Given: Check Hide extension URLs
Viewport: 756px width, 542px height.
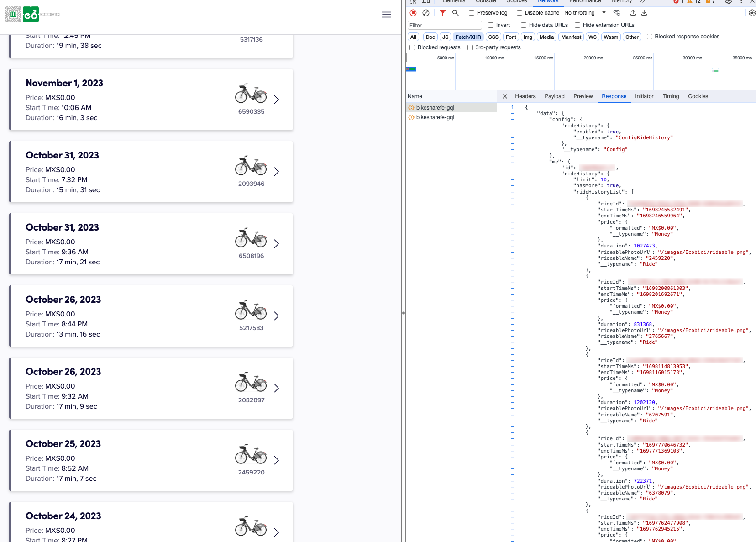Looking at the screenshot, I should [577, 25].
